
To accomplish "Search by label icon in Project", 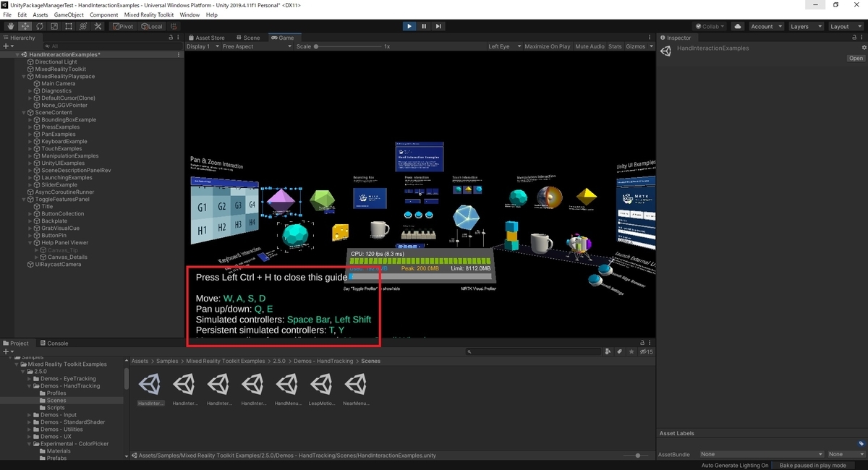I will click(619, 352).
